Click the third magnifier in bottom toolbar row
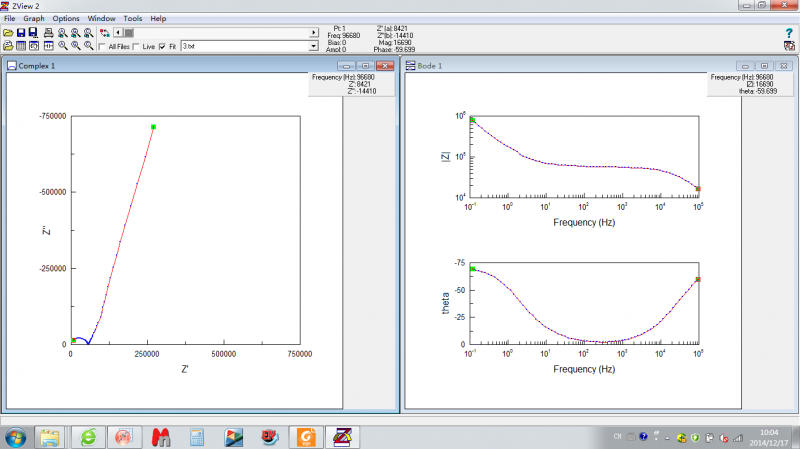800x449 pixels. coord(89,46)
